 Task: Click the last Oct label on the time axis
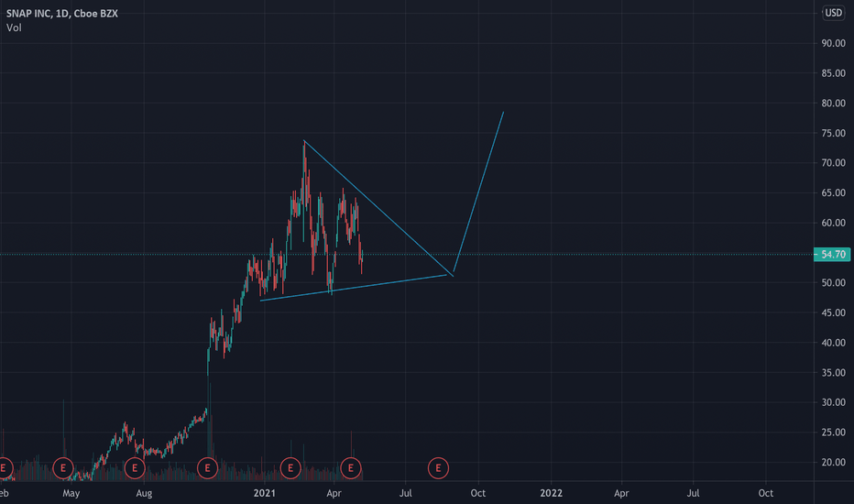pos(766,493)
